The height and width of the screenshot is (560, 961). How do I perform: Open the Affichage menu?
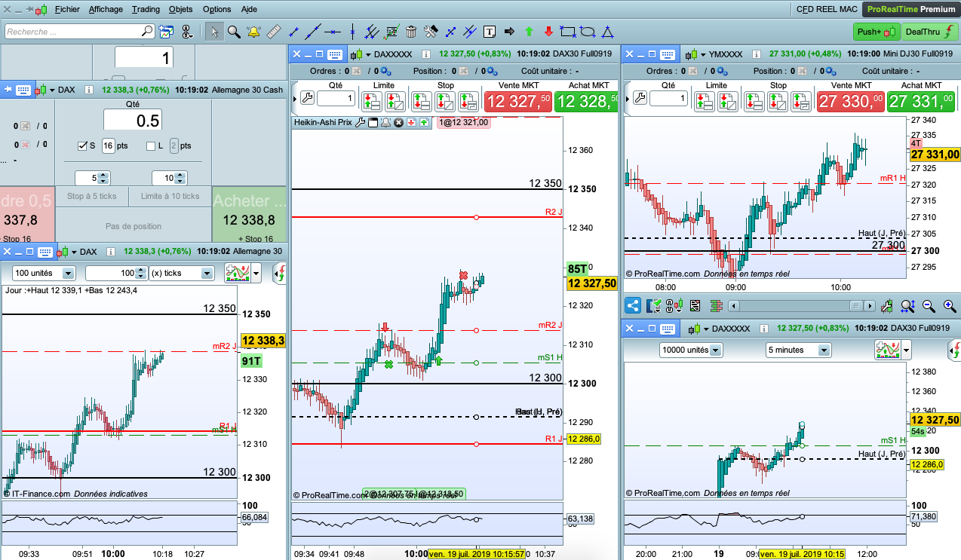[106, 9]
